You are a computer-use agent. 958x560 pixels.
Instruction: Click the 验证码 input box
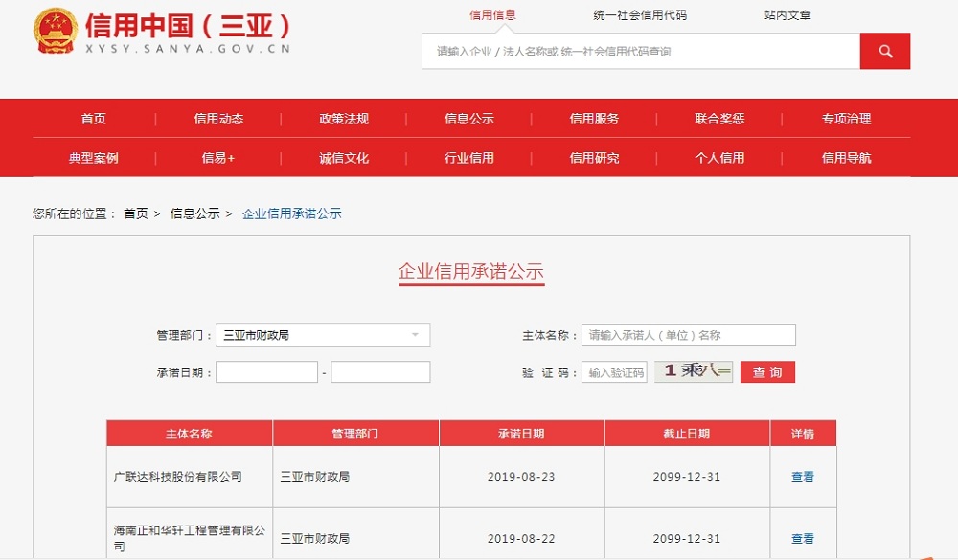pos(614,372)
